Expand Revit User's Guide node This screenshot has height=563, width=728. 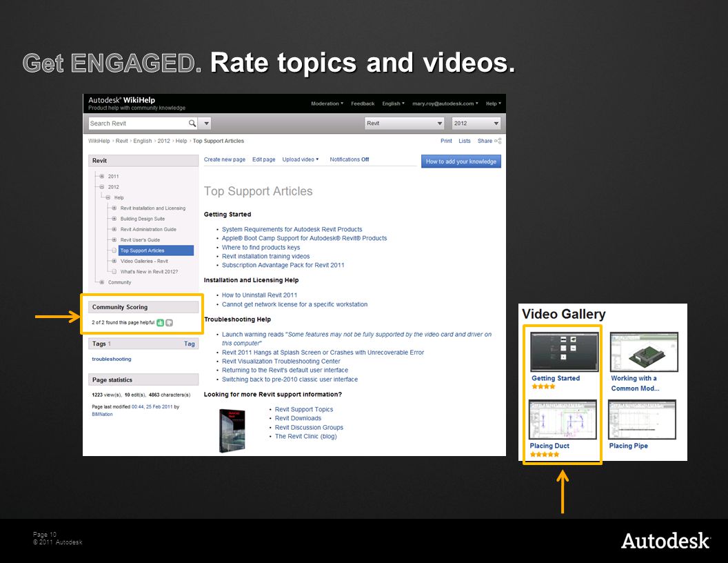coord(114,239)
